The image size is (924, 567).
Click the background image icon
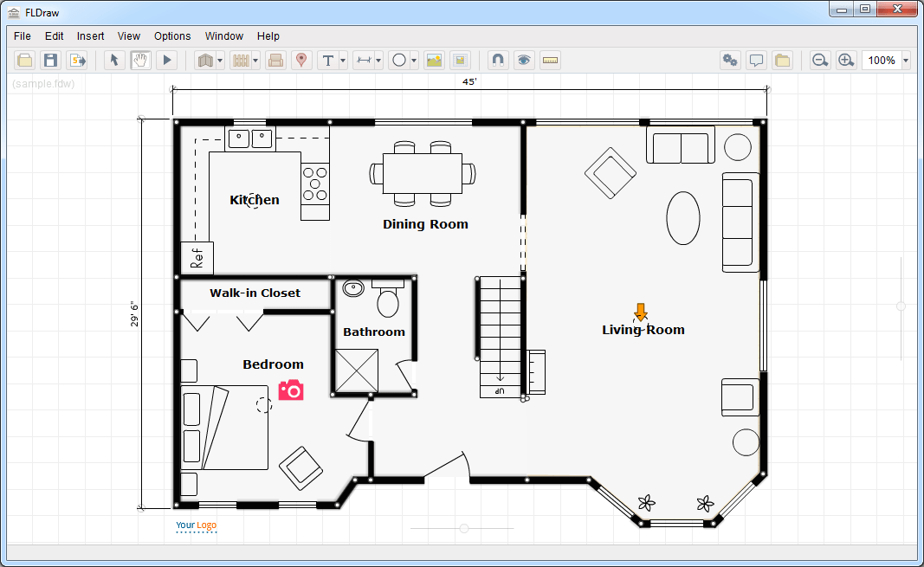(460, 60)
